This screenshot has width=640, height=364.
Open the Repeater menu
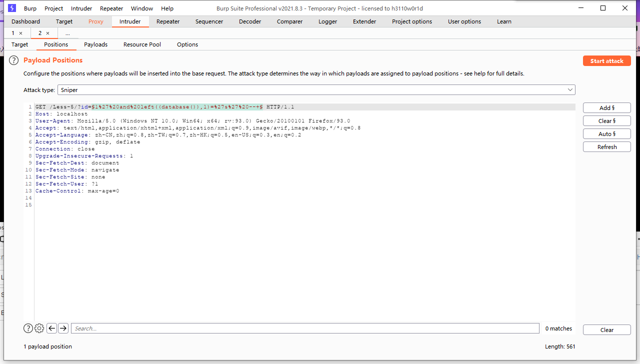pos(111,8)
